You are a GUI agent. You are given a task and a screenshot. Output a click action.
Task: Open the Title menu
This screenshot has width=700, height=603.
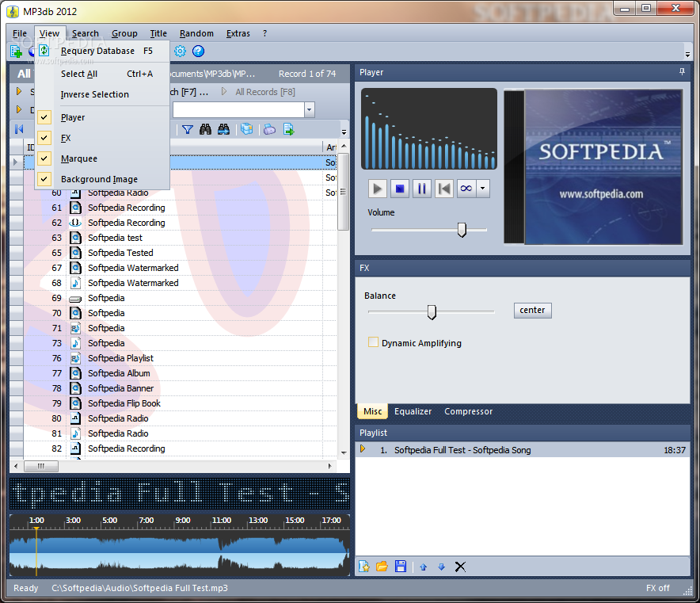(x=158, y=33)
